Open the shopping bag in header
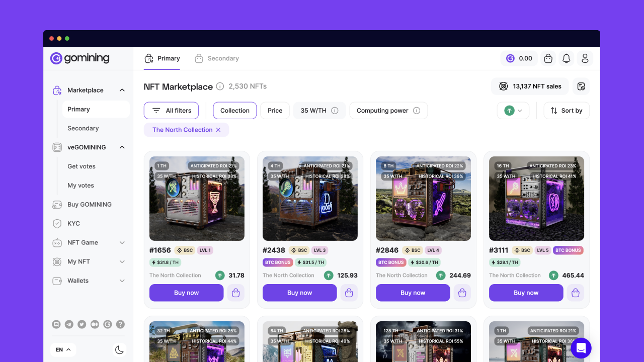The width and height of the screenshot is (644, 362). pyautogui.click(x=548, y=59)
